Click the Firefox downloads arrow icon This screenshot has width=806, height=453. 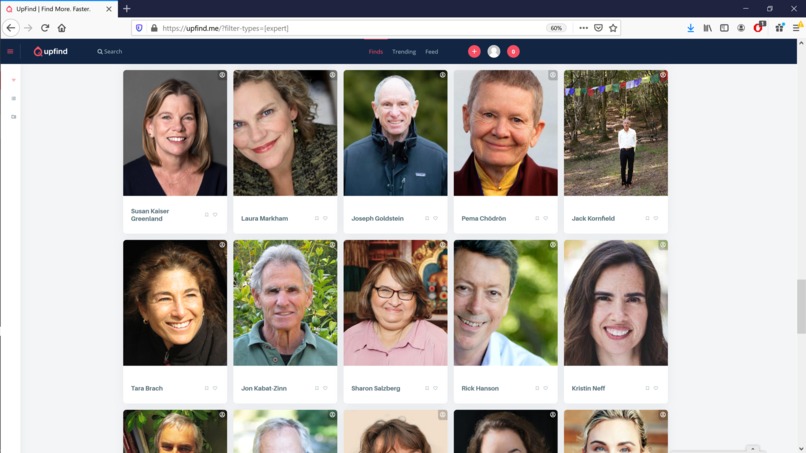[x=690, y=28]
